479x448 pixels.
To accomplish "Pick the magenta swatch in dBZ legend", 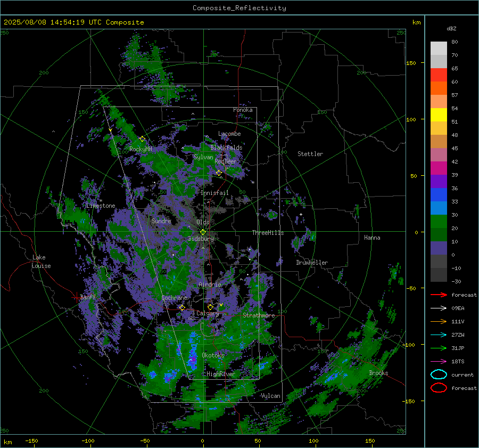I will tap(439, 168).
